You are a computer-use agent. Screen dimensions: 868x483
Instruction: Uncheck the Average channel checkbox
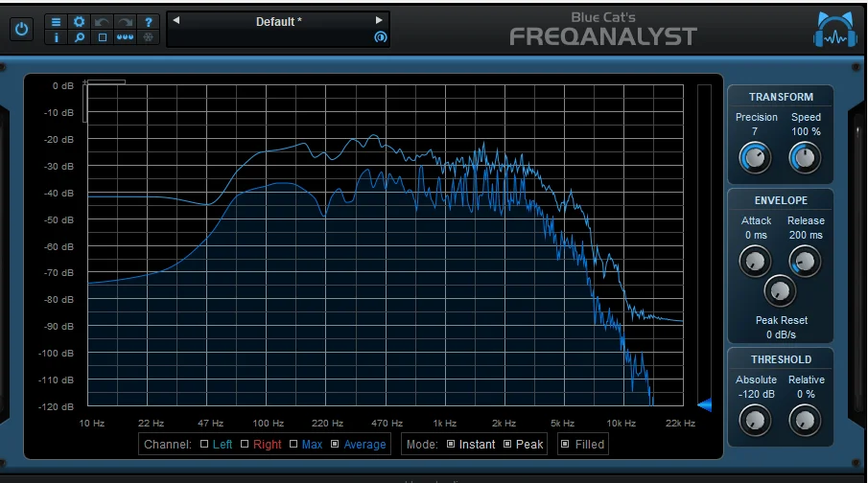[335, 445]
